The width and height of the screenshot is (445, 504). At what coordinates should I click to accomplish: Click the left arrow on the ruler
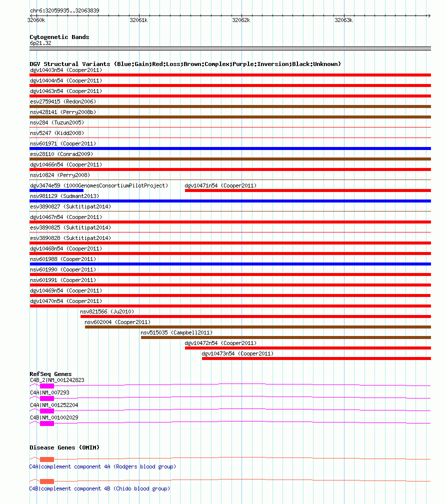point(31,15)
